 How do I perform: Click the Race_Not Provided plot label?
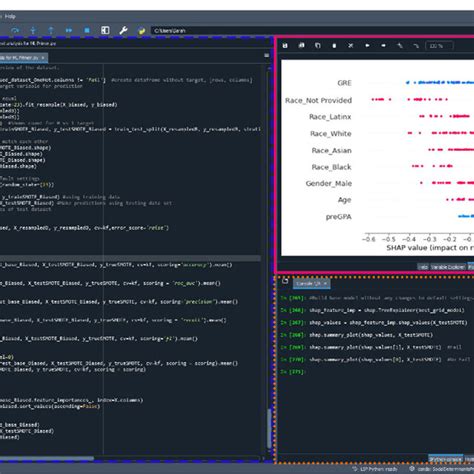click(318, 100)
